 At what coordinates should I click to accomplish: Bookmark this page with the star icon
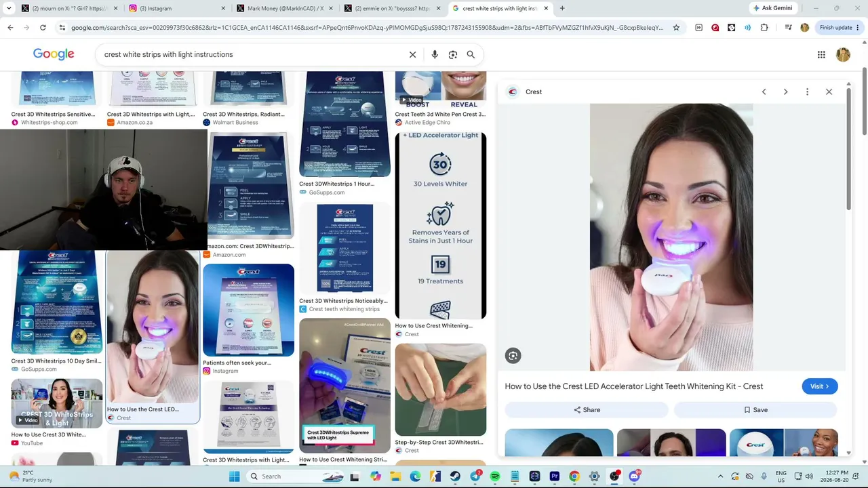click(x=676, y=28)
